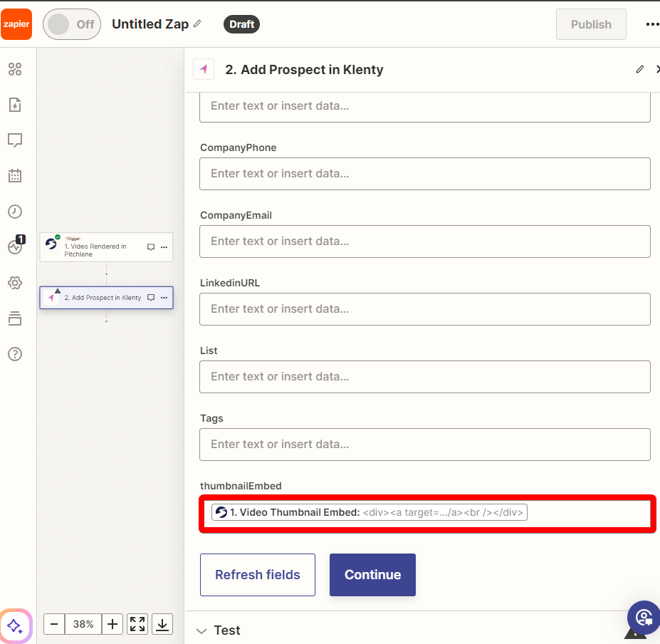Open more menu on Klenty step
660x644 pixels.
tap(164, 298)
